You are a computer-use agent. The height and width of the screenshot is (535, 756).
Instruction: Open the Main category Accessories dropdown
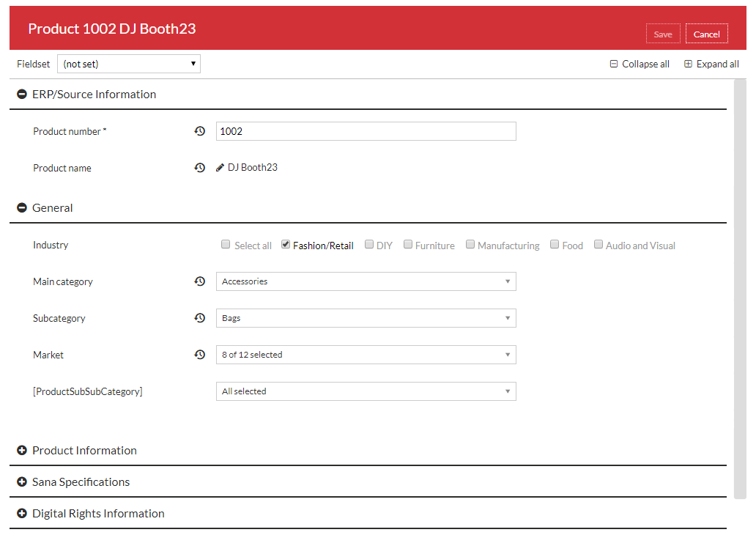[x=366, y=281]
